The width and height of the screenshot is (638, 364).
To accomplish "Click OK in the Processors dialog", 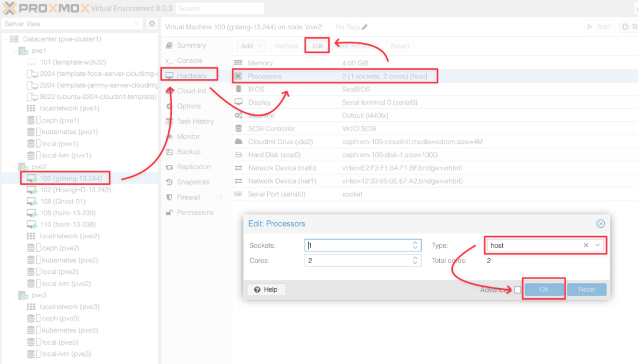I will coord(544,290).
